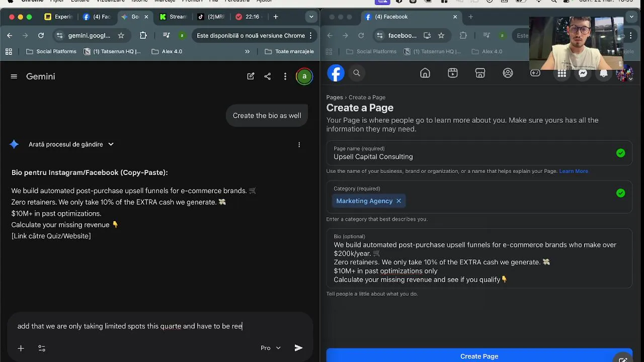Go back in left Chrome window

coord(10,36)
